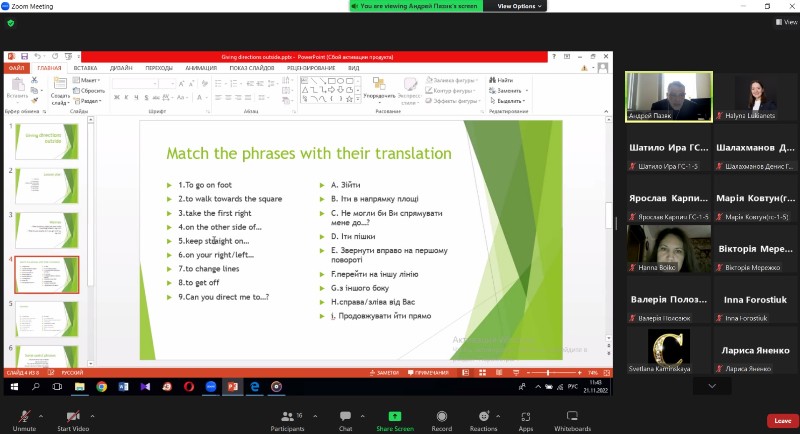Viewport: 800px width, 434px height.
Task: Click the Record meeting icon
Action: (x=442, y=416)
